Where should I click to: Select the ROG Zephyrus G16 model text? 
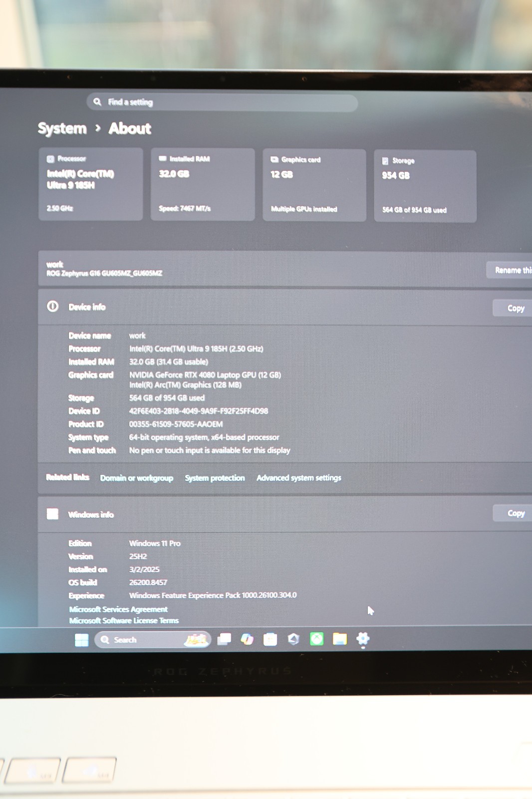point(104,273)
